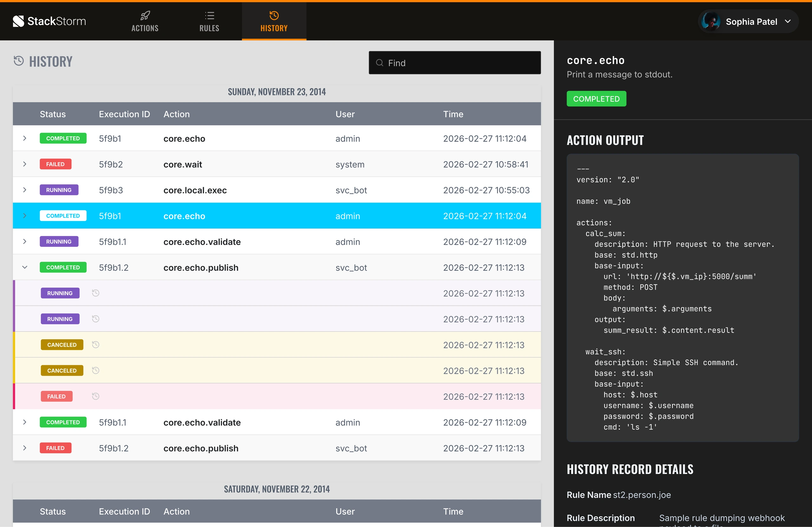Switch to the ACTIONS tab
Viewport: 812px width, 527px height.
145,22
